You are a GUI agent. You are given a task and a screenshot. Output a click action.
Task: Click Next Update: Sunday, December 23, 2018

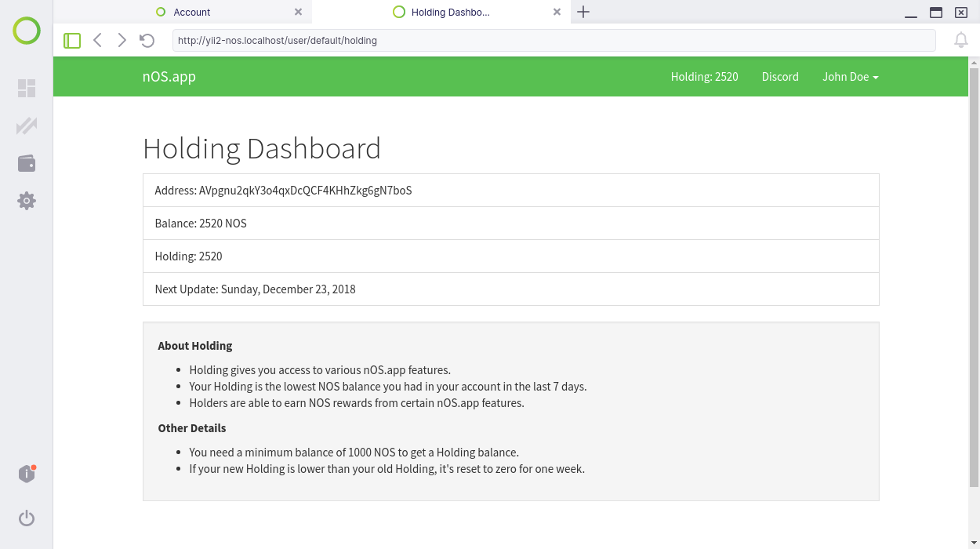point(511,289)
